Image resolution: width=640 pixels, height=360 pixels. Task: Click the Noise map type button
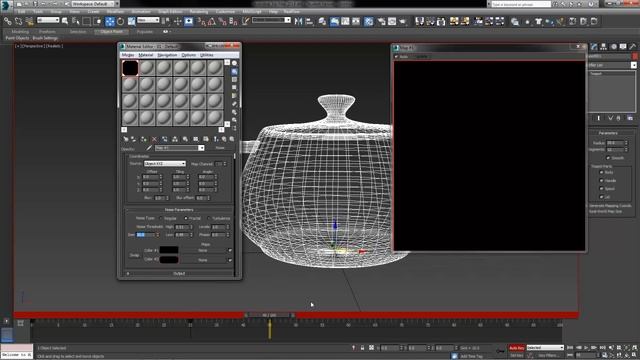point(220,148)
